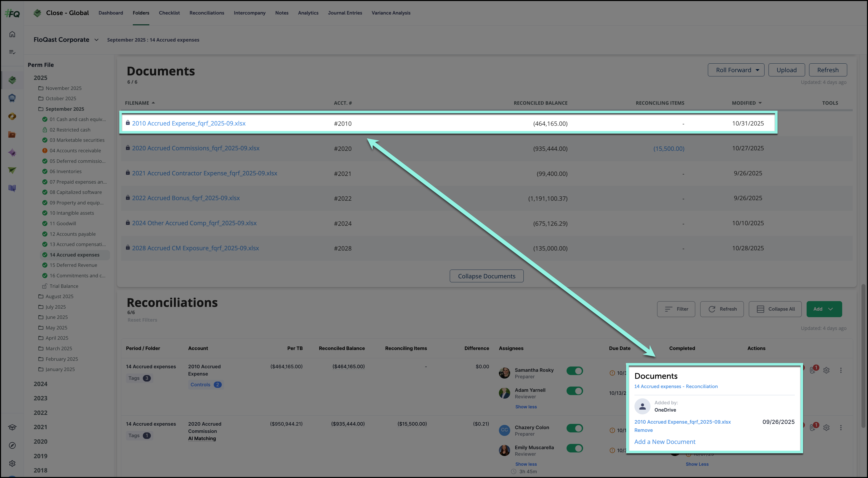This screenshot has width=868, height=478.
Task: Switch to the Checklist tab
Action: point(169,13)
